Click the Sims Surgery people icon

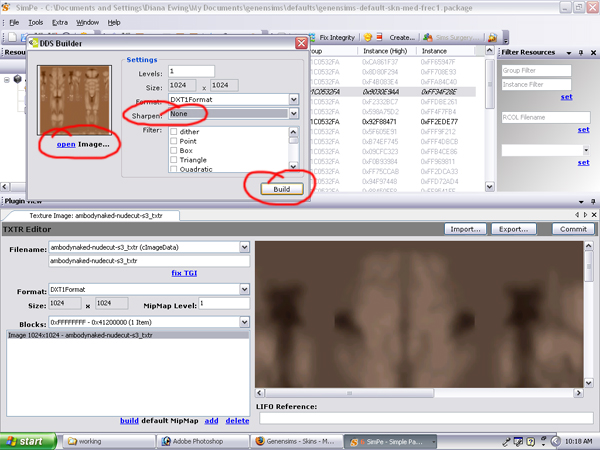click(428, 37)
